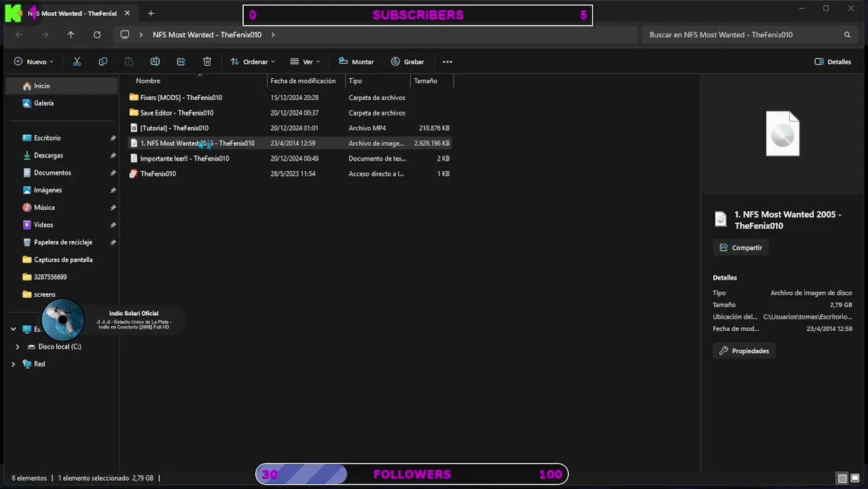Click the monitor icon in address bar
868x489 pixels.
(x=124, y=35)
